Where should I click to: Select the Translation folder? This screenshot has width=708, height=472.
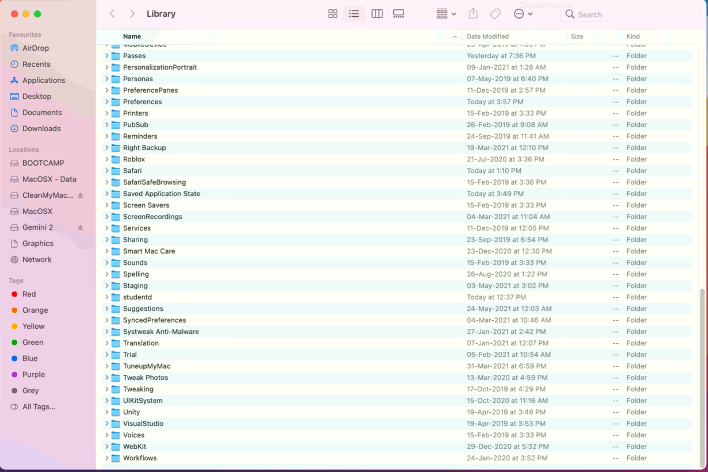(x=397, y=343)
